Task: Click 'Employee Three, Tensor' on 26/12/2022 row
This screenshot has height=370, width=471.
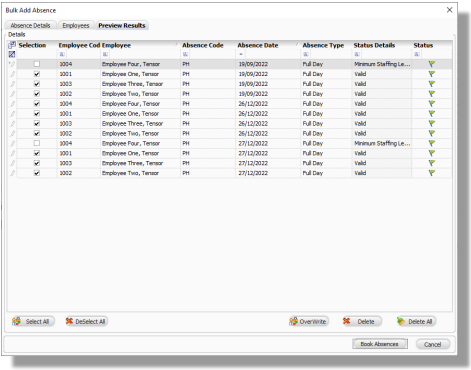Action: point(132,123)
